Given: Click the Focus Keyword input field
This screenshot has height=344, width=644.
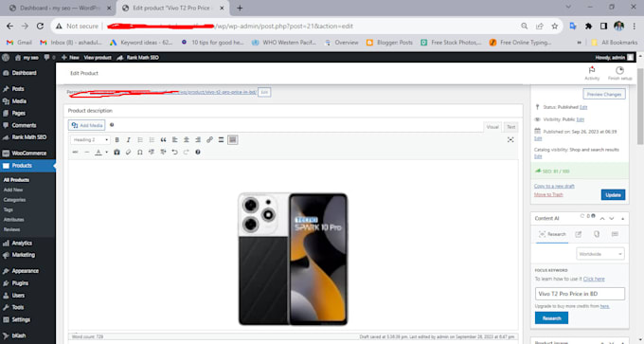Looking at the screenshot, I should click(580, 294).
